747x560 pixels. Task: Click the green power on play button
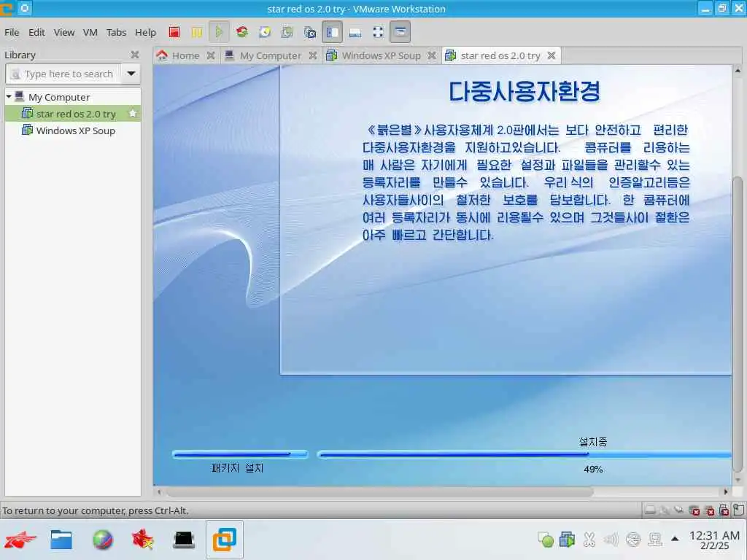click(219, 32)
